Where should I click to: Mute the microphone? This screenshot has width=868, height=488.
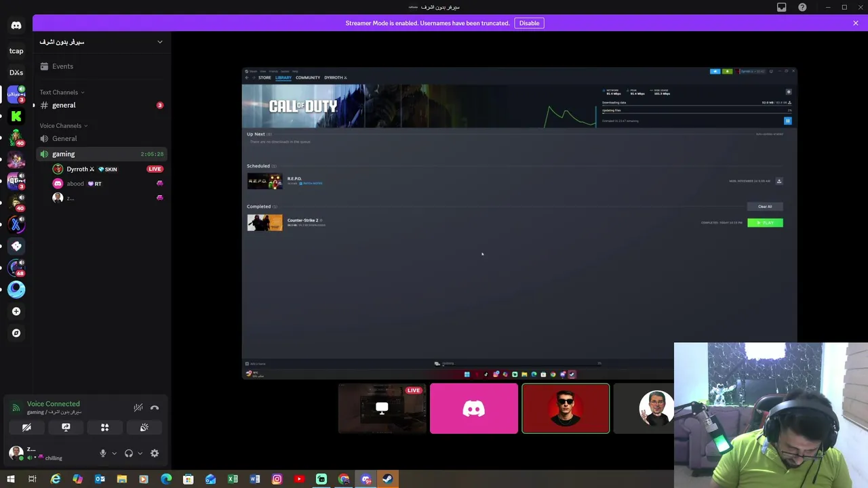click(103, 453)
